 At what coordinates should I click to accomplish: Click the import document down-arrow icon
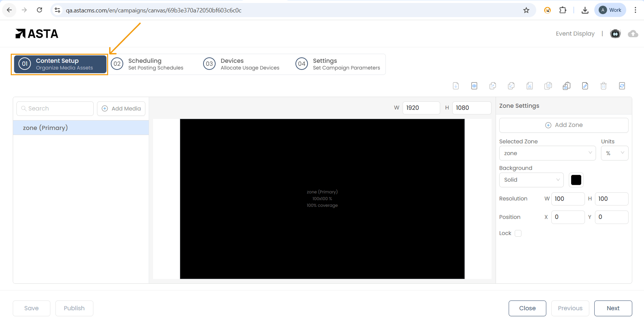click(456, 86)
